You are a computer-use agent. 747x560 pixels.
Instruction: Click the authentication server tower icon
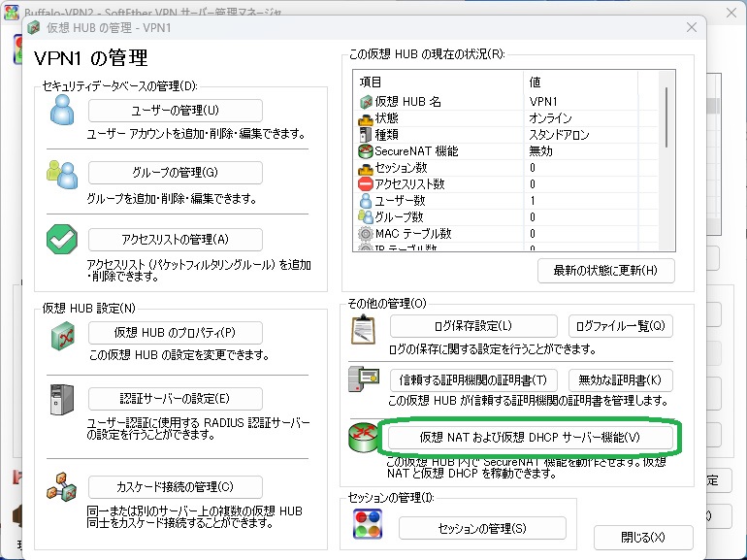(x=62, y=400)
